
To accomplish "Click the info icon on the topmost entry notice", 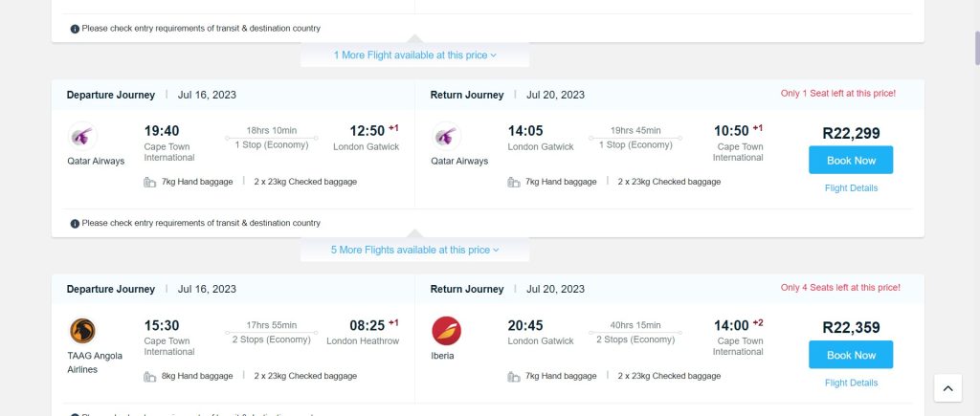I will pos(75,29).
